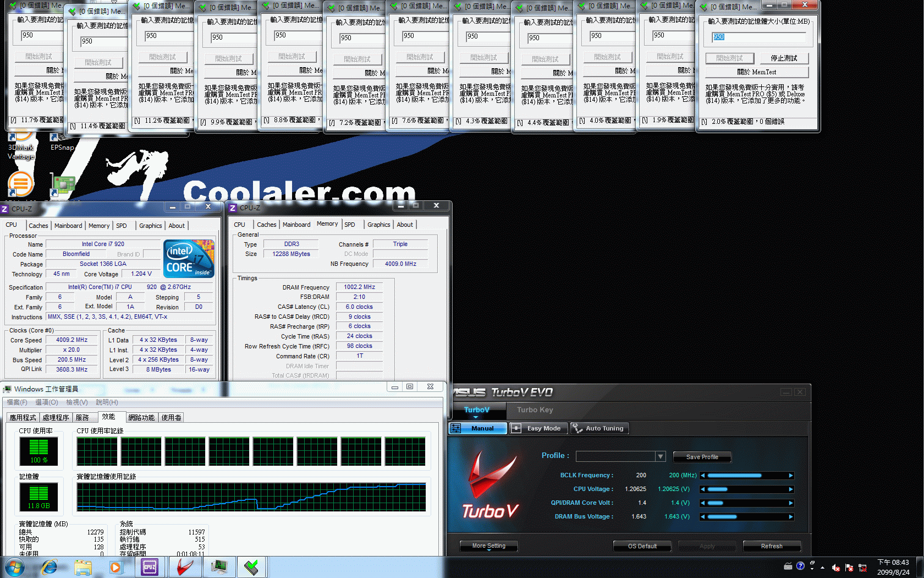
Task: Click DRAM Frequency value 1002.2 MHz
Action: click(x=359, y=287)
